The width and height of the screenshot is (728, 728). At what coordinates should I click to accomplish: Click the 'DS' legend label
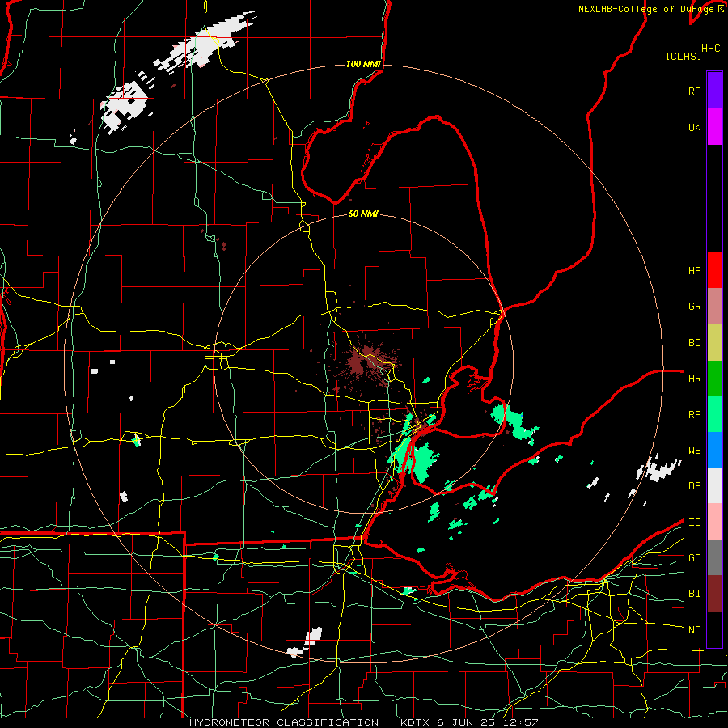click(694, 486)
